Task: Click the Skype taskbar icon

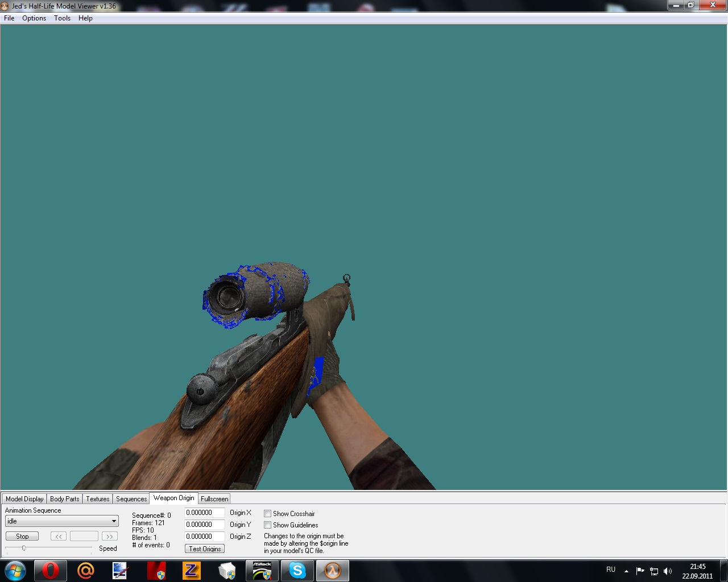Action: pos(297,570)
